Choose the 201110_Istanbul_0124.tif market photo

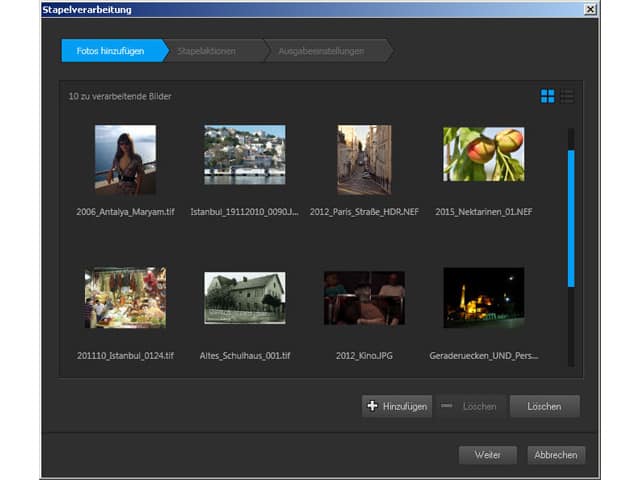coord(125,297)
